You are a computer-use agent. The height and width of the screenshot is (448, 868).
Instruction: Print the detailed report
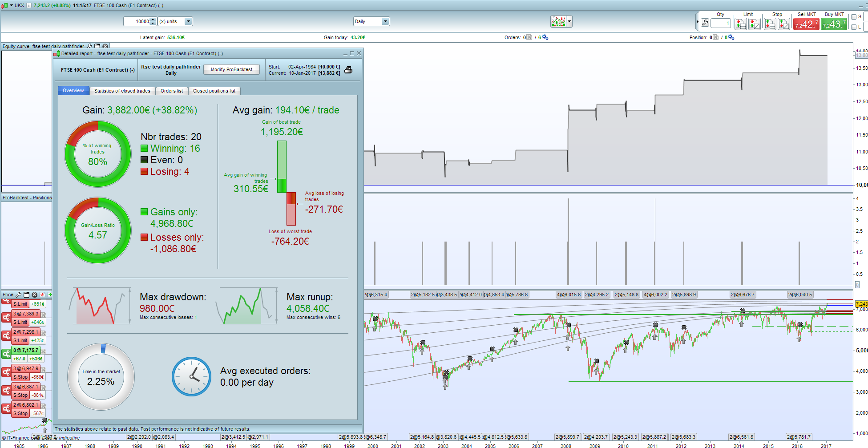click(348, 70)
